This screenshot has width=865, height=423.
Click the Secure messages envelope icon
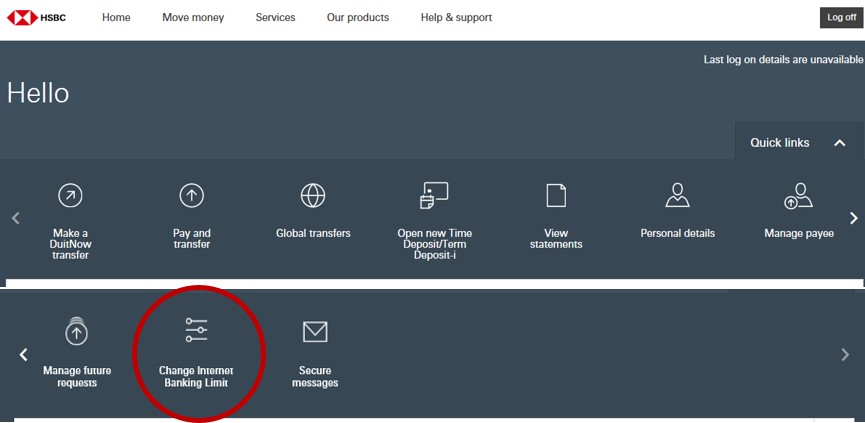tap(315, 331)
